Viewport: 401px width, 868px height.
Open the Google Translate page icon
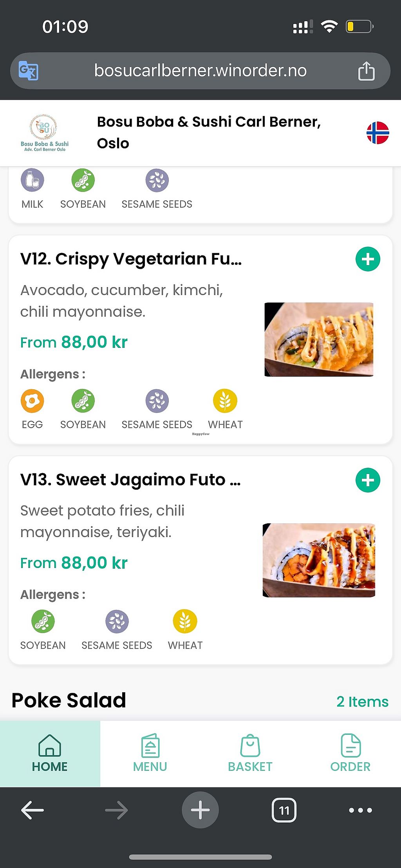tap(29, 71)
